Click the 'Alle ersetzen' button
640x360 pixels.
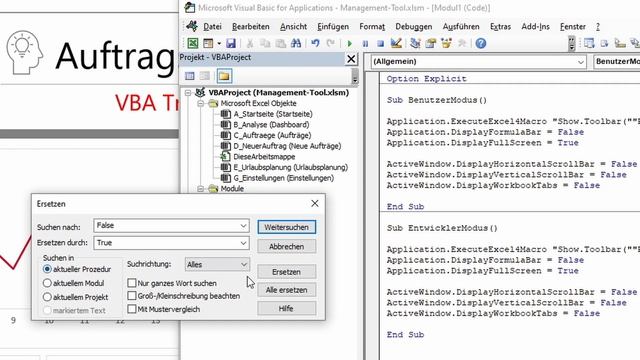[x=287, y=290]
